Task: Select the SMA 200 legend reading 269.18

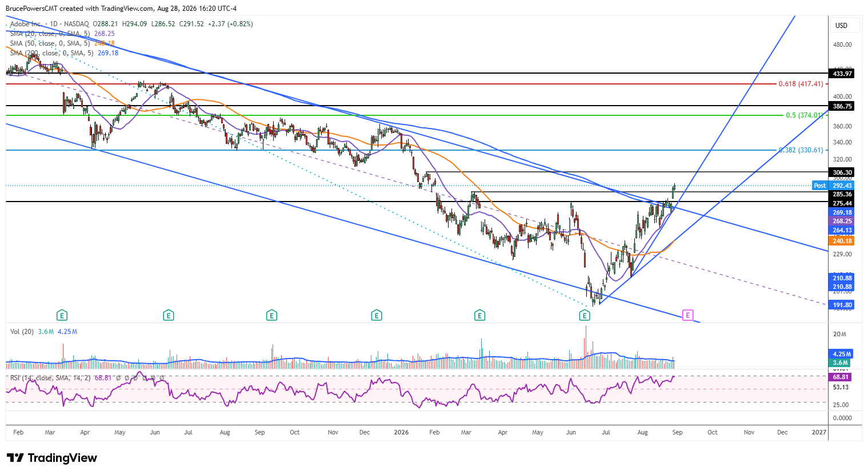Action: 64,53
